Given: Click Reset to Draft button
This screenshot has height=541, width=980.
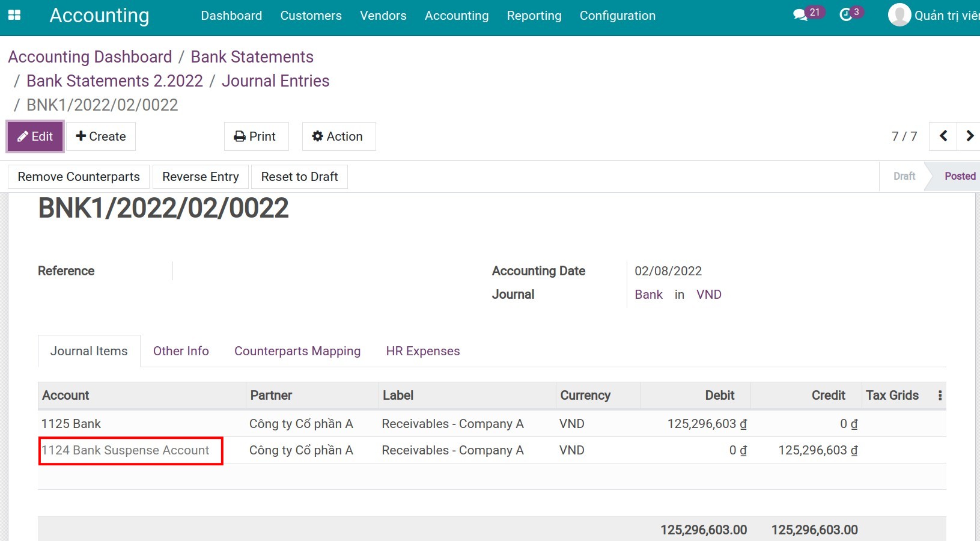Looking at the screenshot, I should coord(299,177).
